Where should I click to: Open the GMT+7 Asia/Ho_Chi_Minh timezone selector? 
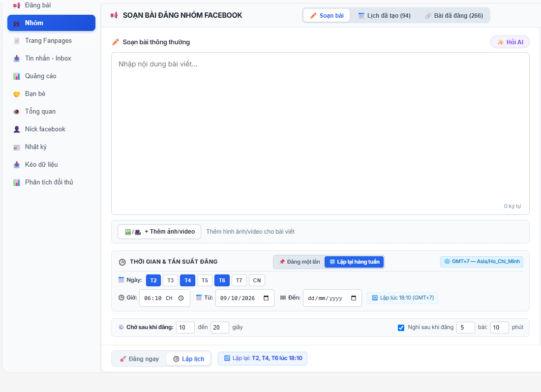[x=481, y=262]
